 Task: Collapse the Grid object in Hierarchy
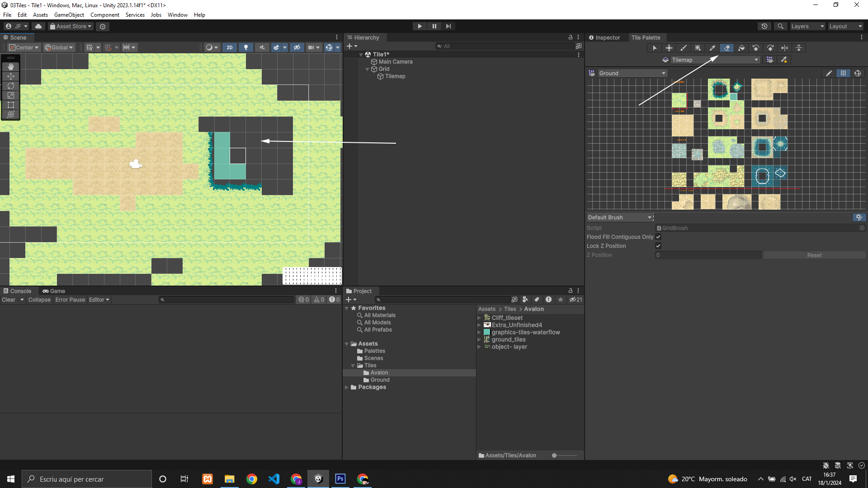pos(367,69)
